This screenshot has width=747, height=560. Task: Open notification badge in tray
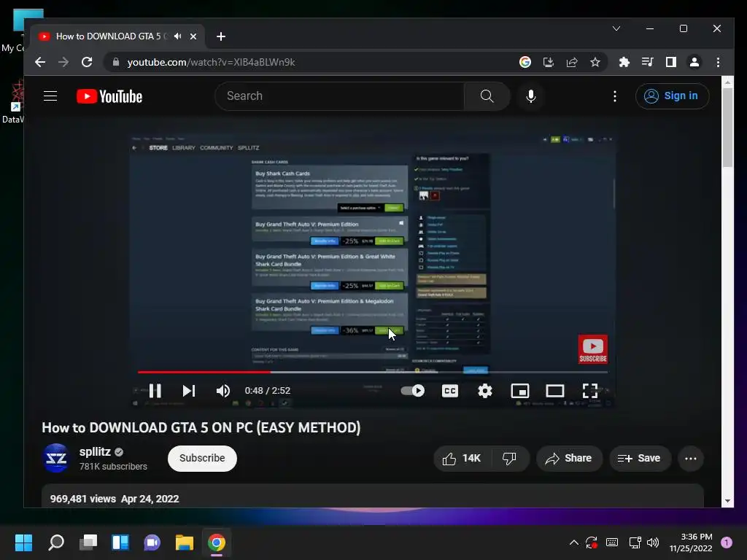pyautogui.click(x=726, y=542)
